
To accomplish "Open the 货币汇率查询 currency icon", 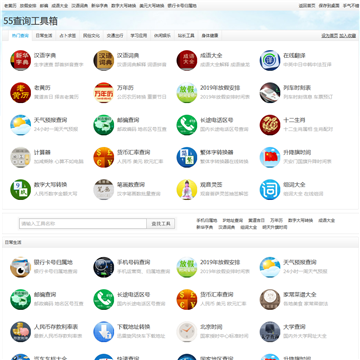I will tap(104, 157).
